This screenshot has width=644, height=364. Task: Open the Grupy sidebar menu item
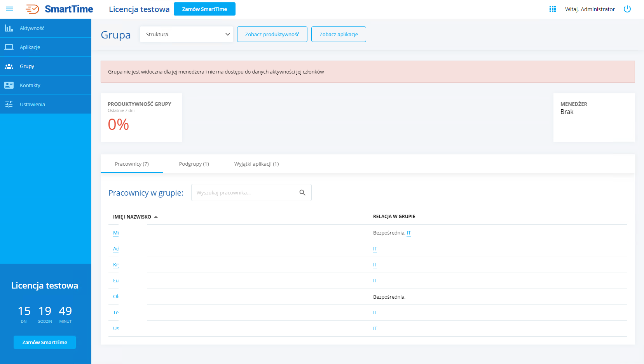click(x=27, y=66)
